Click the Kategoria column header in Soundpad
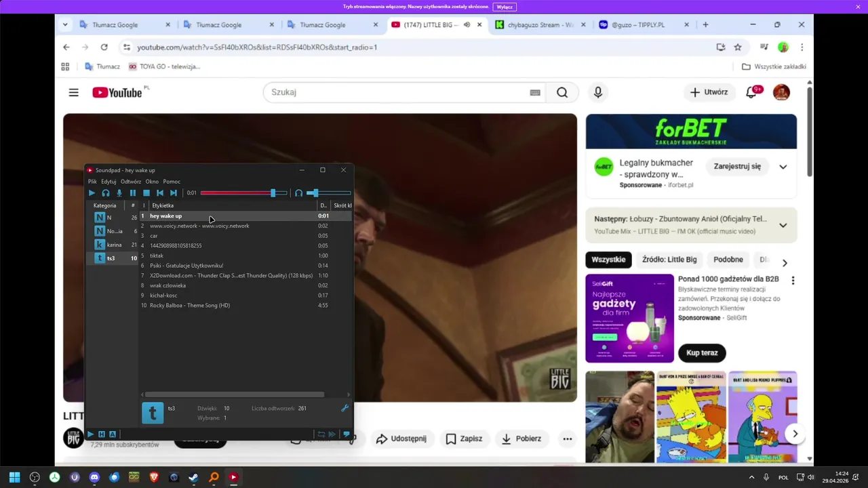 click(106, 205)
